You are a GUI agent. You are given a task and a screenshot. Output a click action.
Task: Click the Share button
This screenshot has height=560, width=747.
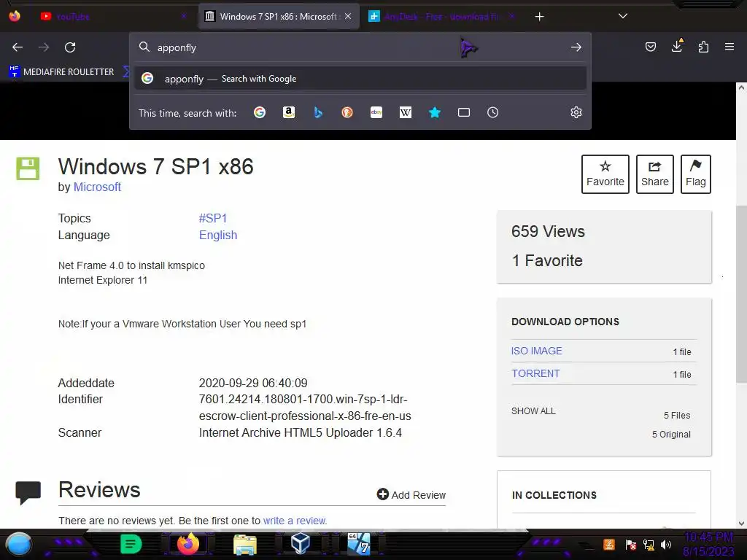pos(654,174)
